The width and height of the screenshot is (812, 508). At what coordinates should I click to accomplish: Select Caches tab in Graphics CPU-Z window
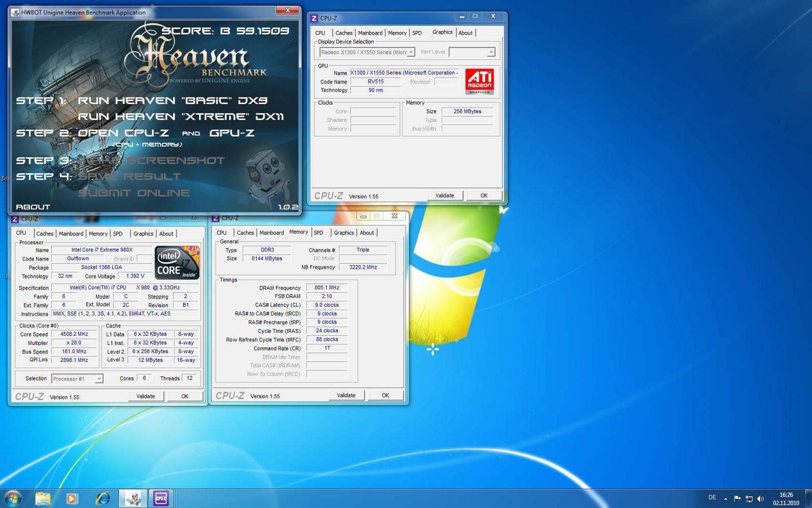click(x=344, y=33)
